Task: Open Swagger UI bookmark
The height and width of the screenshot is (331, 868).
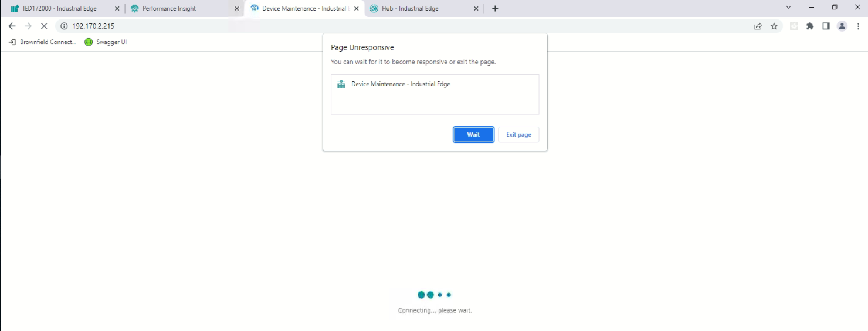Action: [106, 42]
